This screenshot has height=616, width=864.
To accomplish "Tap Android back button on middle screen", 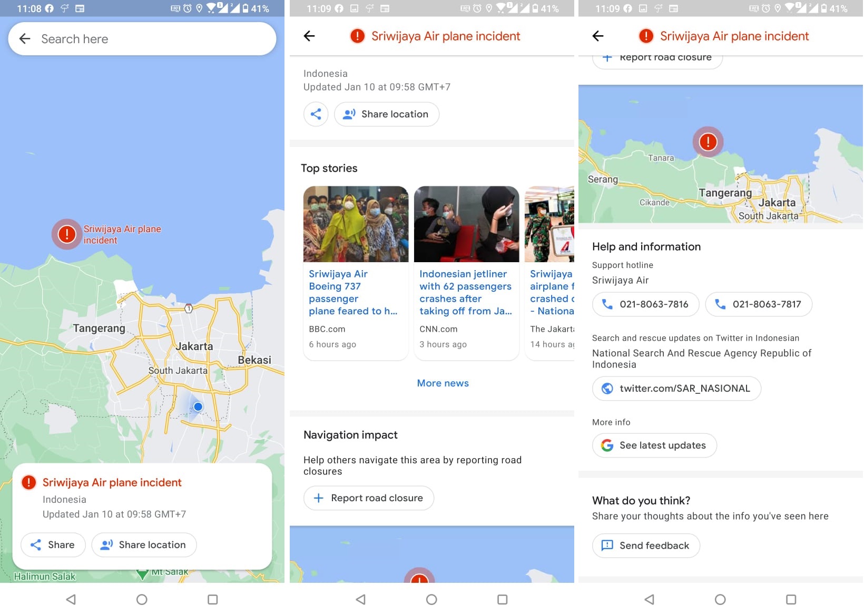I will pos(361,599).
